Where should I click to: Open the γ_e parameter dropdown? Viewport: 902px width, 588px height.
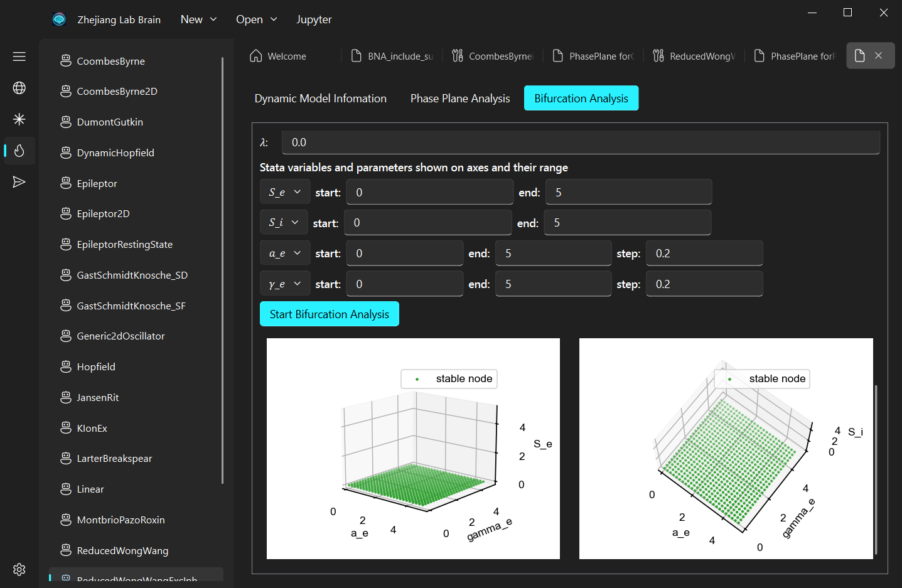click(285, 284)
